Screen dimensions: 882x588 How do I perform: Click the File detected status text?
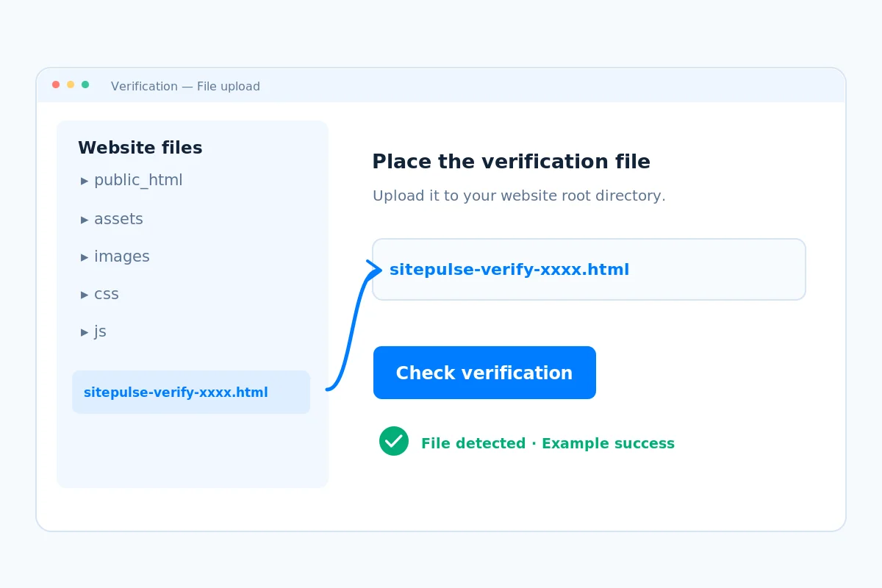[x=548, y=443]
